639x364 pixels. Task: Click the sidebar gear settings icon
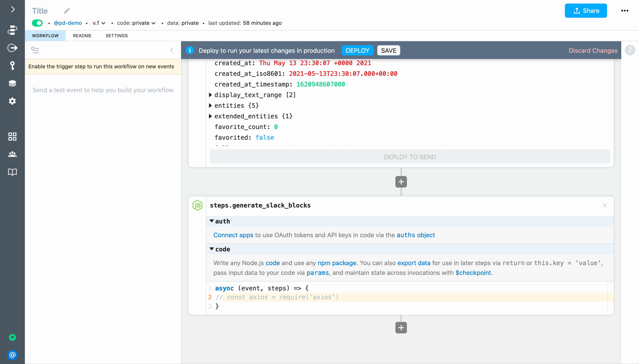point(12,101)
